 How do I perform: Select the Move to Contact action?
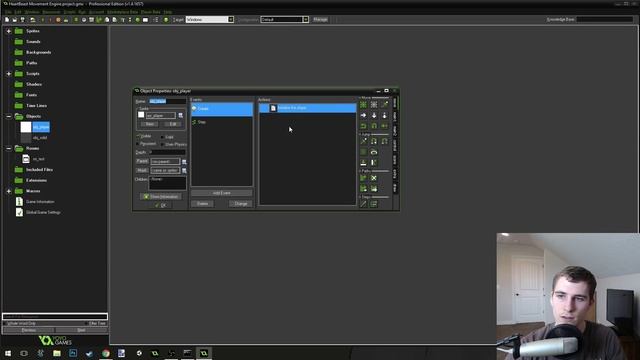[x=363, y=162]
